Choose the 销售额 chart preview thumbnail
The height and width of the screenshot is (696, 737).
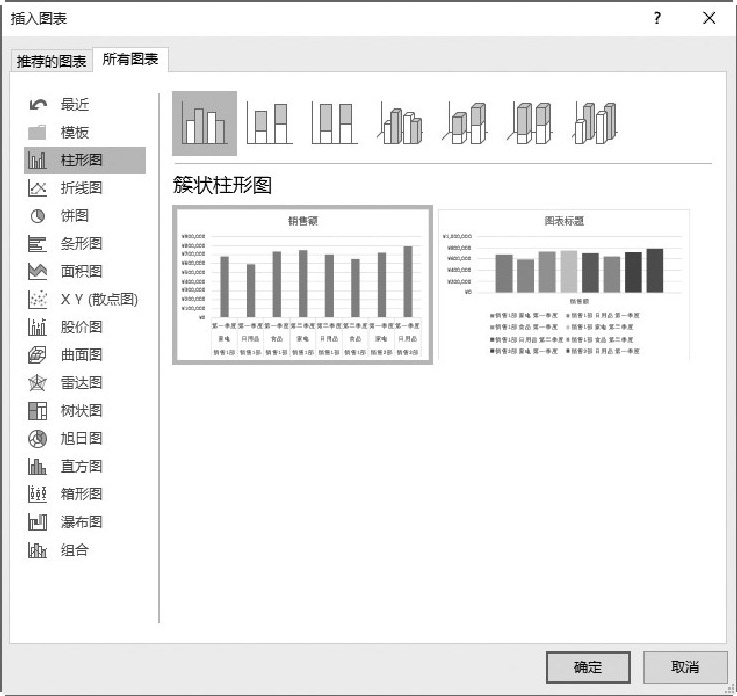[302, 285]
